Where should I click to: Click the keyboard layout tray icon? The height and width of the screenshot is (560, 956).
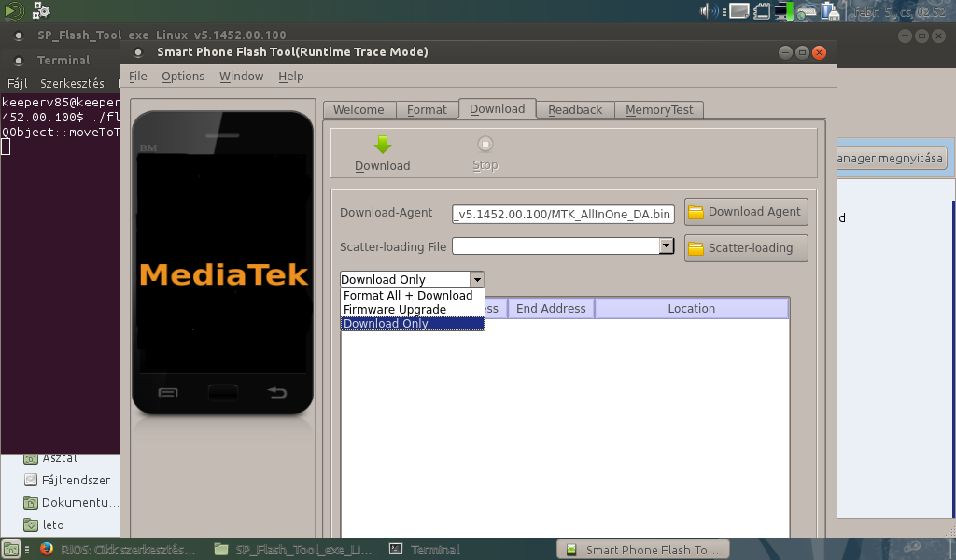pyautogui.click(x=806, y=11)
